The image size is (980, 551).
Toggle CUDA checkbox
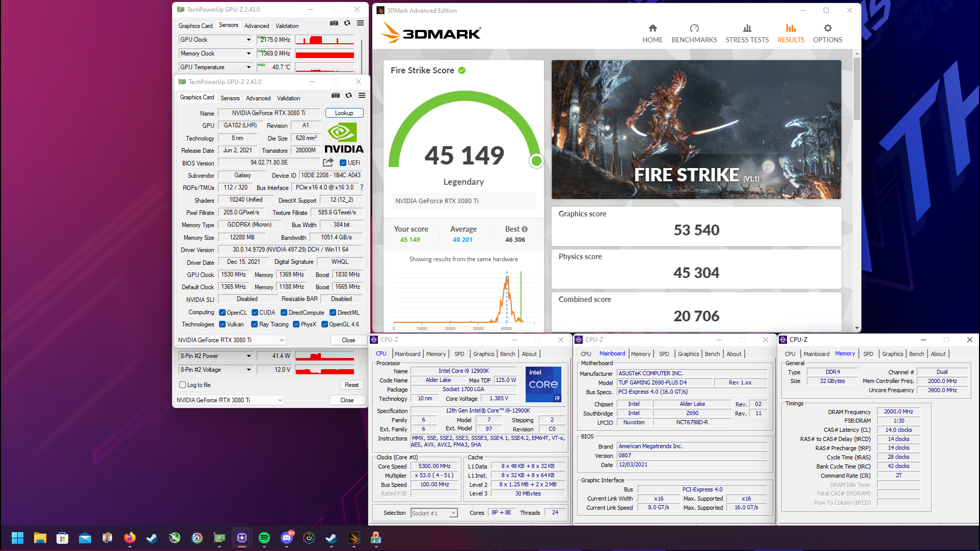[255, 313]
